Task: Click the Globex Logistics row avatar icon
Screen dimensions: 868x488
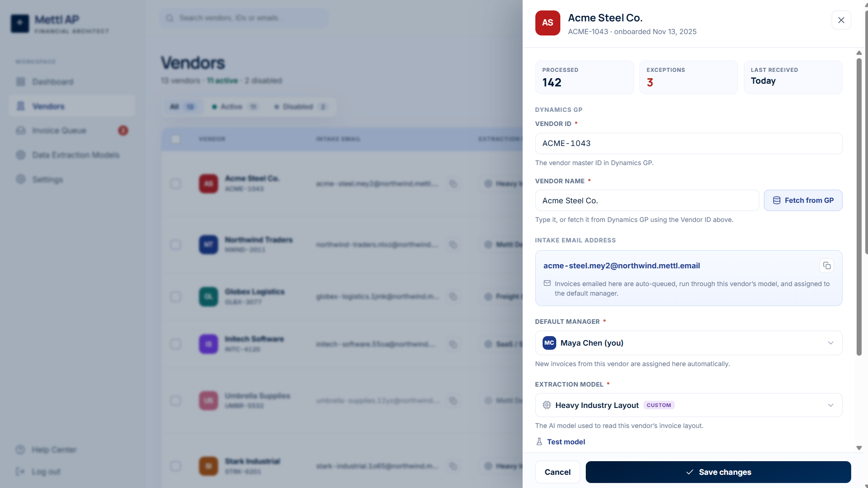Action: 209,297
